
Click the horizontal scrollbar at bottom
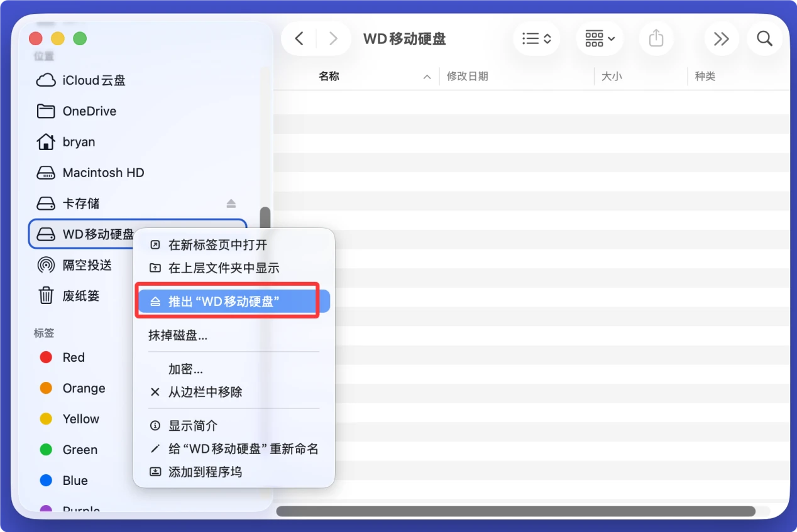pos(515,511)
